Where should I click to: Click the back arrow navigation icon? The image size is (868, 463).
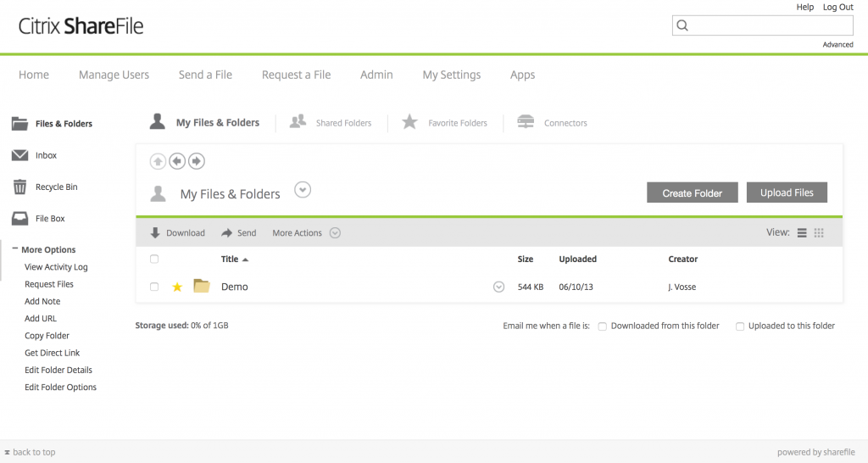[177, 161]
